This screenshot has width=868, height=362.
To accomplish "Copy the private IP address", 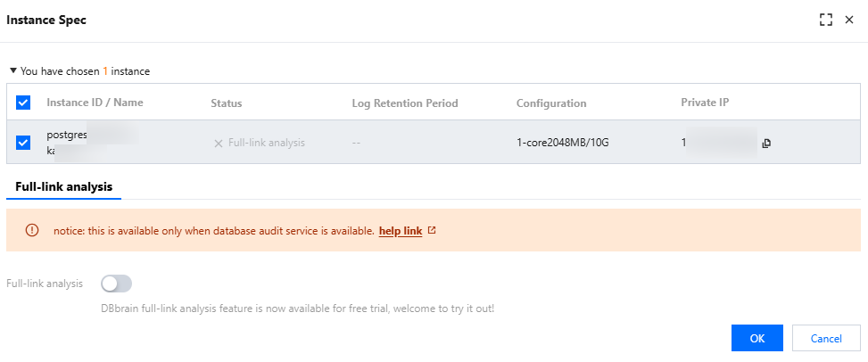I will (x=766, y=143).
